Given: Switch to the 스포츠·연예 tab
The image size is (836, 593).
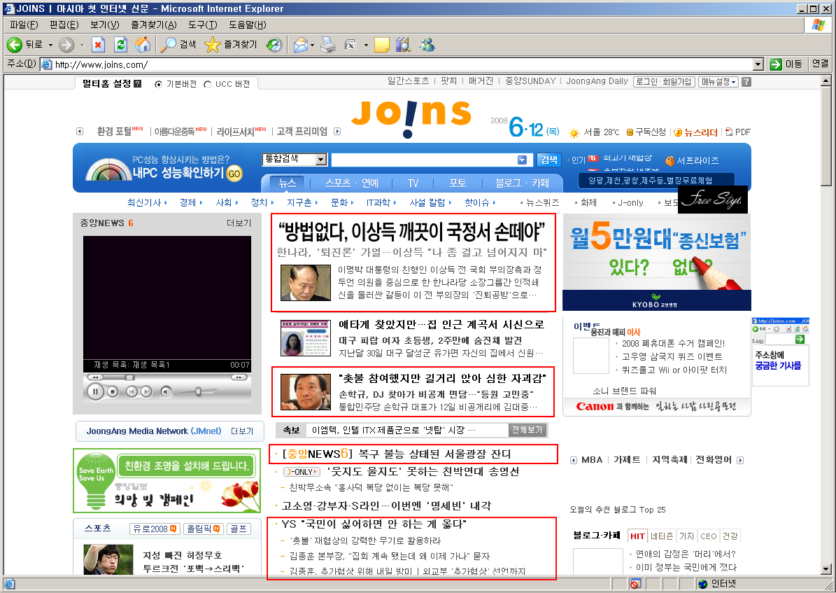Looking at the screenshot, I should coord(352,183).
